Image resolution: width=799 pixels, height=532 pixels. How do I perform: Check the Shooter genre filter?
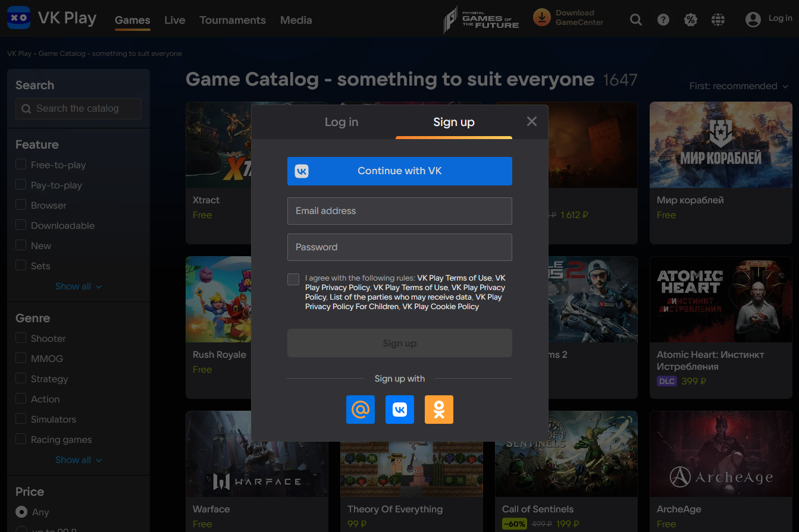pyautogui.click(x=21, y=338)
